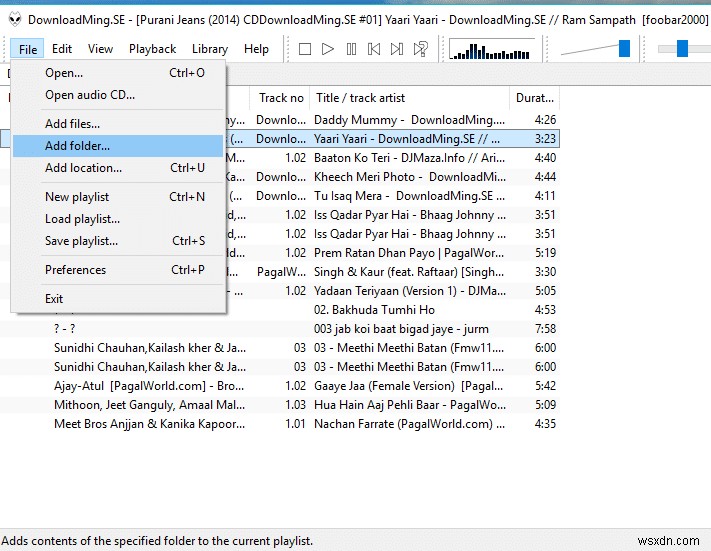
Task: Click track number 1.01
Action: pyautogui.click(x=296, y=424)
